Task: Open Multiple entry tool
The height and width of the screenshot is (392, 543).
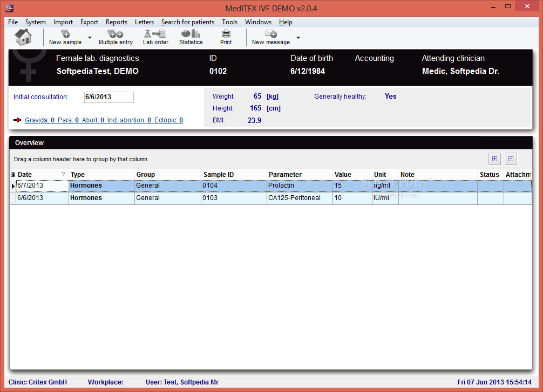Action: pyautogui.click(x=116, y=37)
